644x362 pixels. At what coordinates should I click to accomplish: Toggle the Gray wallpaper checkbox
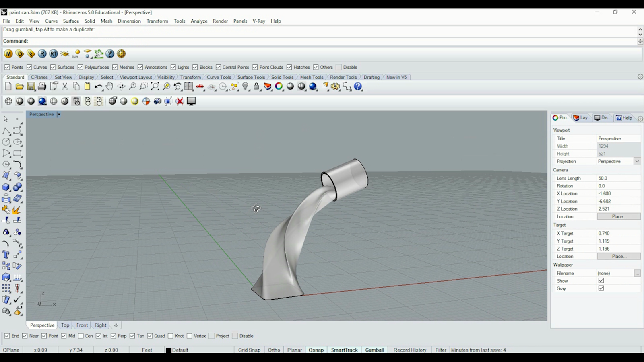click(x=601, y=288)
